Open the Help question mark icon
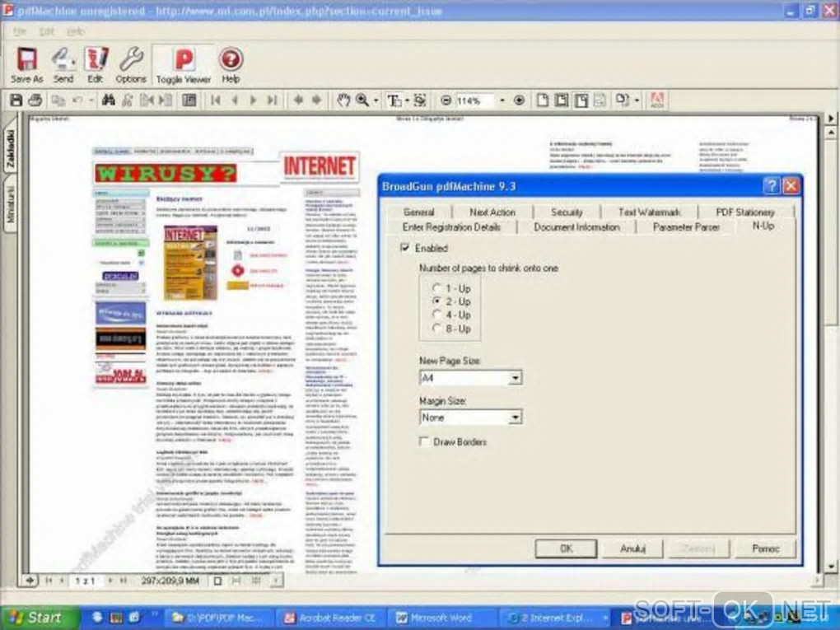 [231, 65]
